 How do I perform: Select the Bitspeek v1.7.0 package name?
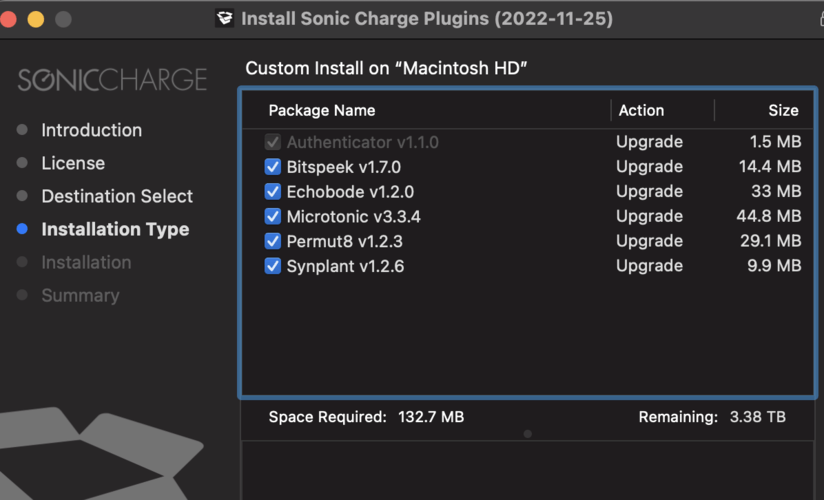coord(344,167)
